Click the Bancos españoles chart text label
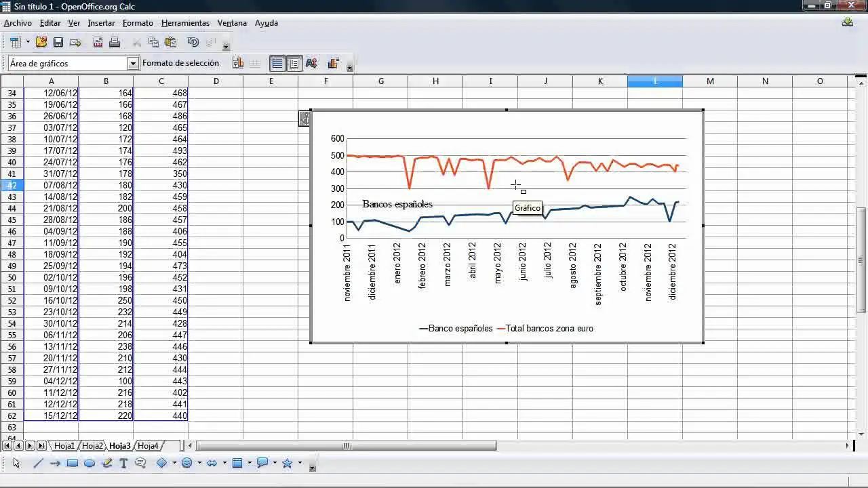The width and height of the screenshot is (868, 488). tap(397, 204)
